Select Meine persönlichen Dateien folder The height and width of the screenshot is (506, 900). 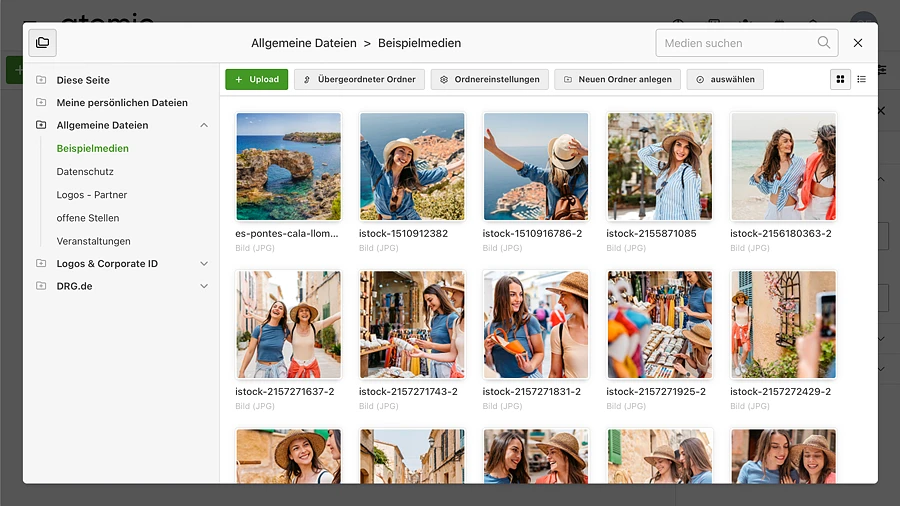coord(122,103)
